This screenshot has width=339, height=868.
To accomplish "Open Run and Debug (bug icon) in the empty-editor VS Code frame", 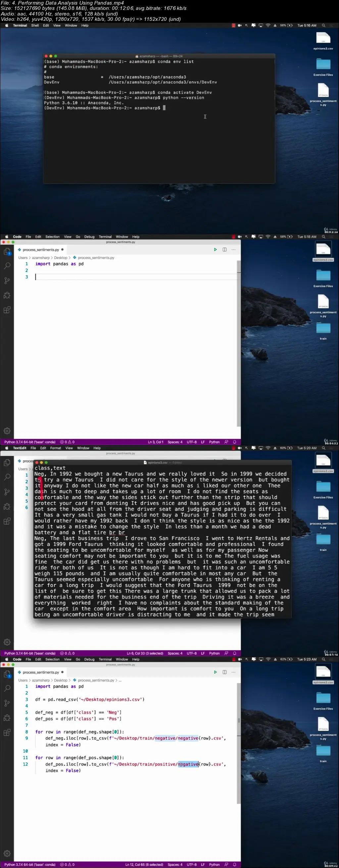I will tap(7, 296).
